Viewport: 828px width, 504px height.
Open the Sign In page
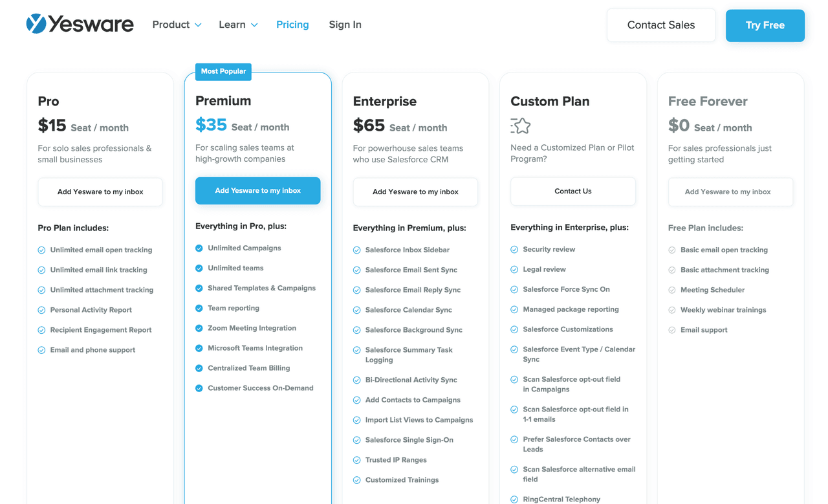pyautogui.click(x=345, y=25)
